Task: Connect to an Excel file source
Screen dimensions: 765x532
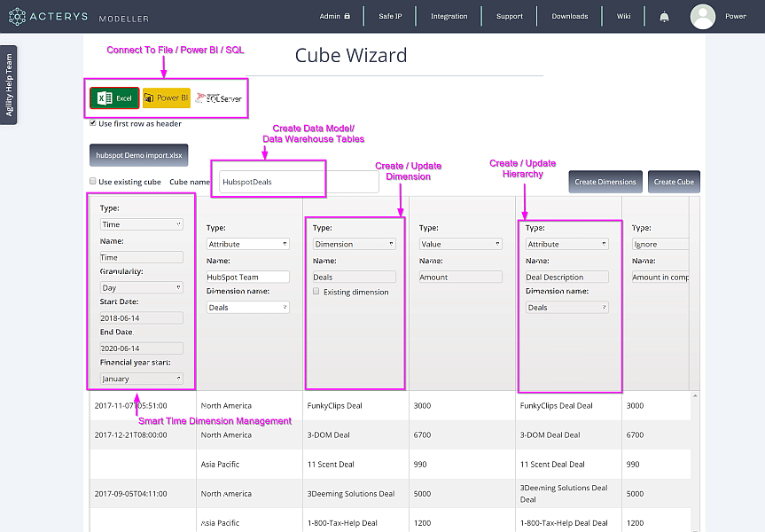Action: coord(114,98)
